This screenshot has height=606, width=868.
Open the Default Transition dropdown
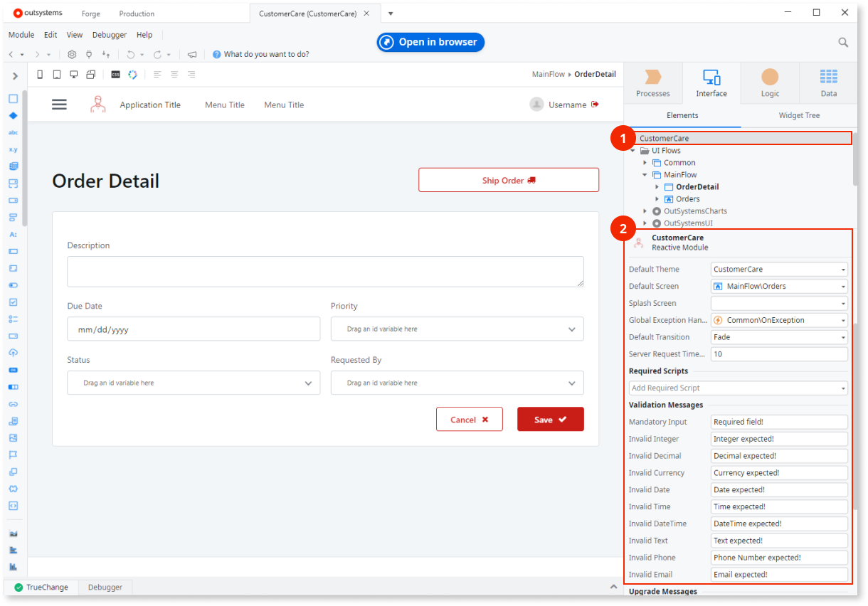tap(844, 336)
